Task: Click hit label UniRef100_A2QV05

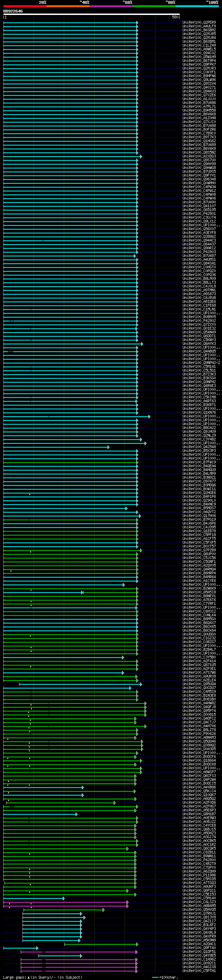Action: pyautogui.click(x=199, y=566)
